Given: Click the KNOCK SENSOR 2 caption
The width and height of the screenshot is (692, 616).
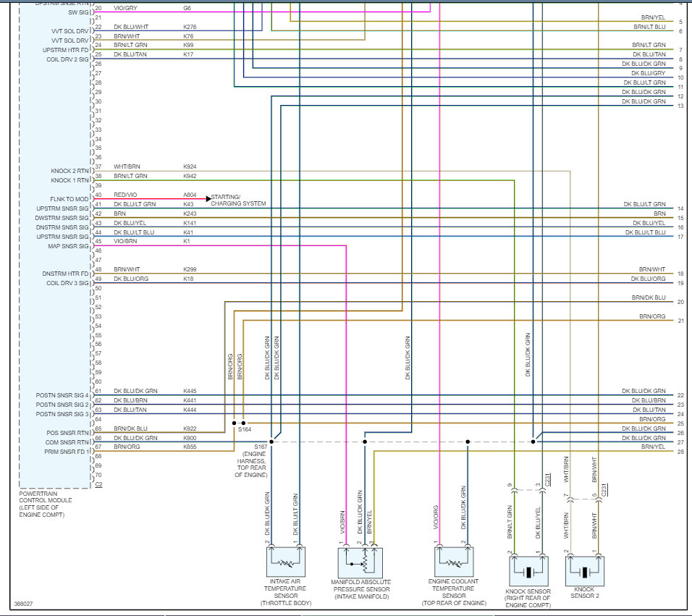Looking at the screenshot, I should click(x=585, y=593).
